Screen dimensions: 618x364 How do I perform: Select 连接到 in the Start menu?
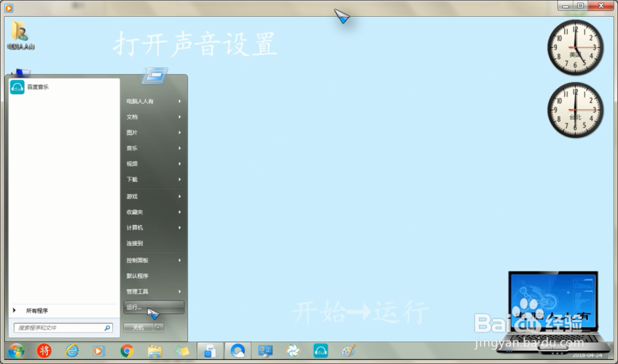[x=154, y=243]
